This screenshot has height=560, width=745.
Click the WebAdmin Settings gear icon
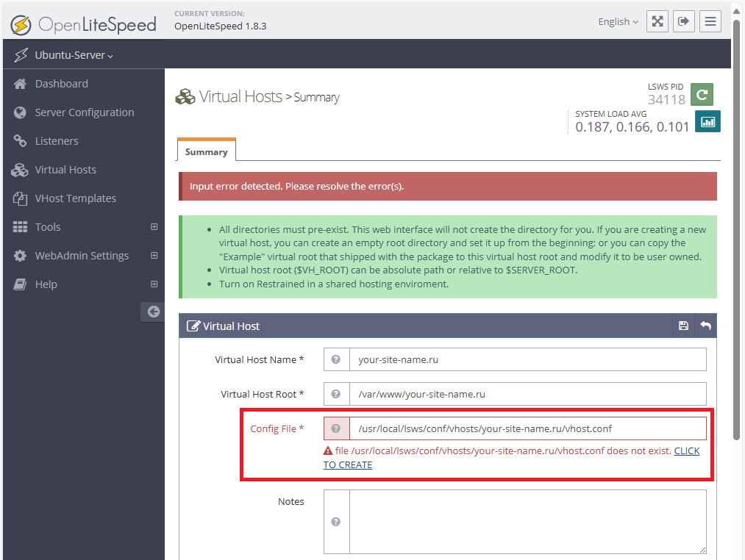pos(20,256)
